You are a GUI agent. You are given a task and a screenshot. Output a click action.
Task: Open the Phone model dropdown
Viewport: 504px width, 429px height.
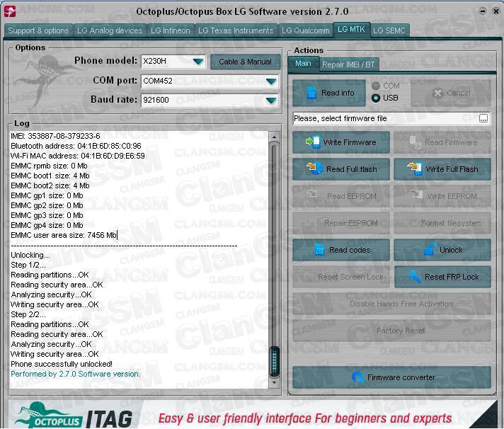(x=198, y=62)
